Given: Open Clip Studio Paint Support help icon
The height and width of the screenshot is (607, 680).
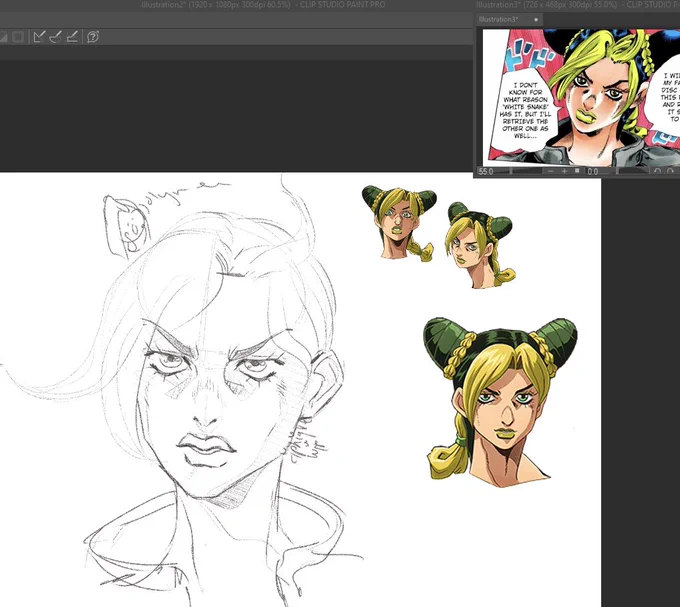Looking at the screenshot, I should (x=93, y=37).
